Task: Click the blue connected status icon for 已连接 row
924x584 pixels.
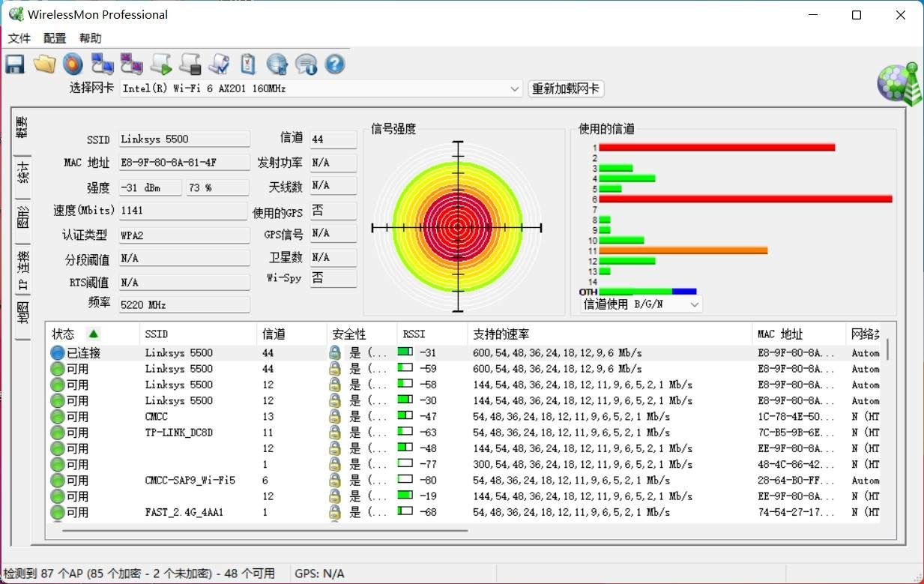Action: [58, 352]
